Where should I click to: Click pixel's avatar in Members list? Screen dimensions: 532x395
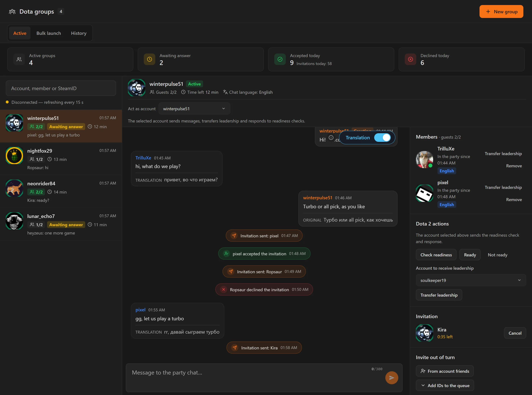point(424,193)
